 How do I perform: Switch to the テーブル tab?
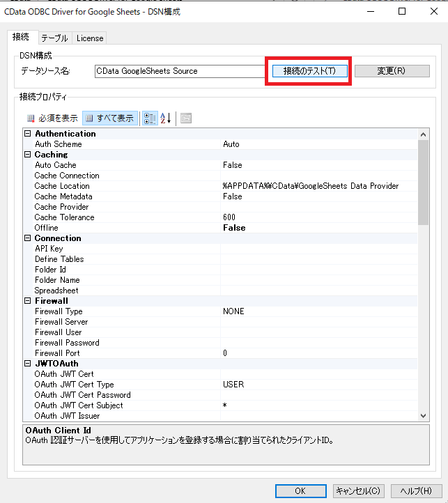click(x=55, y=38)
